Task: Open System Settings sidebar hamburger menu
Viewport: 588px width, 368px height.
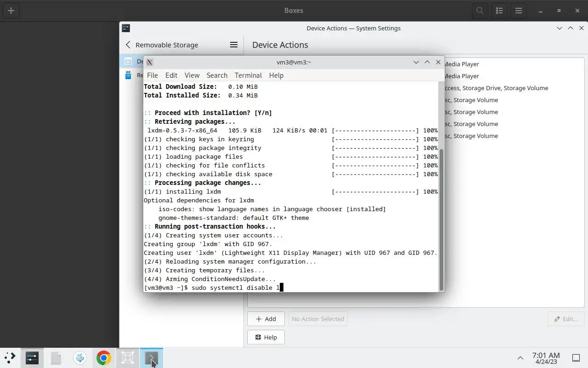Action: point(234,45)
